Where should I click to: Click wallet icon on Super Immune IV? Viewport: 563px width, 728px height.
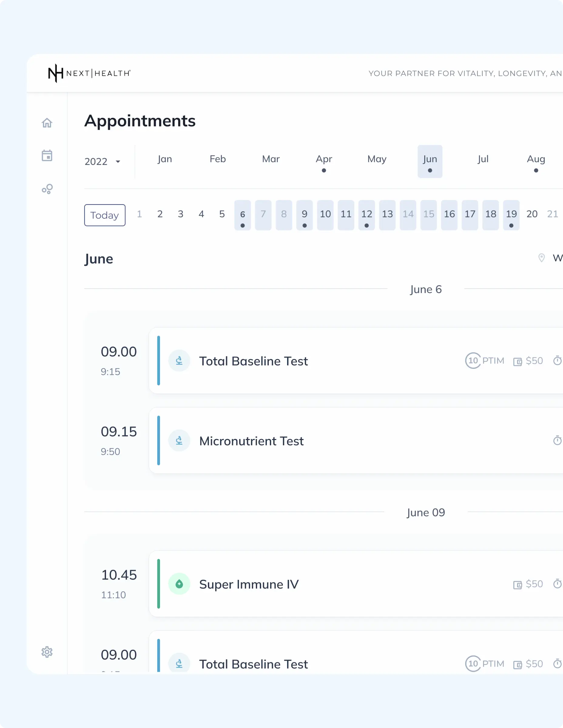coord(517,585)
